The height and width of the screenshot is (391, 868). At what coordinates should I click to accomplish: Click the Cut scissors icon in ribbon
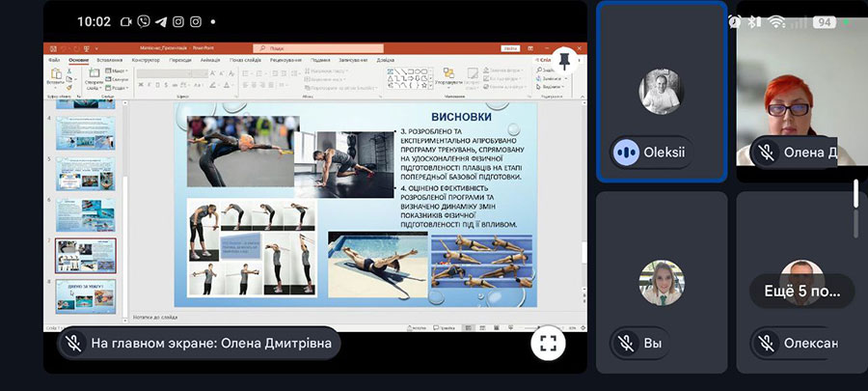coord(69,71)
